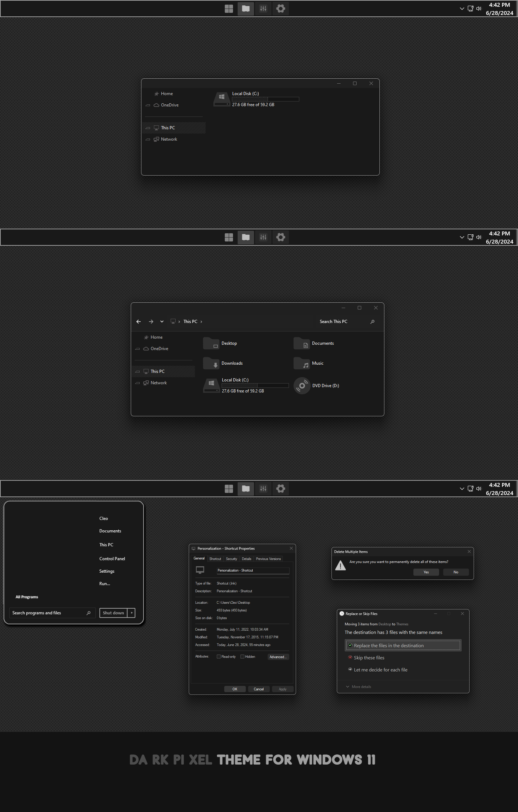Choose Let me decide for each file
518x812 pixels.
click(x=403, y=670)
